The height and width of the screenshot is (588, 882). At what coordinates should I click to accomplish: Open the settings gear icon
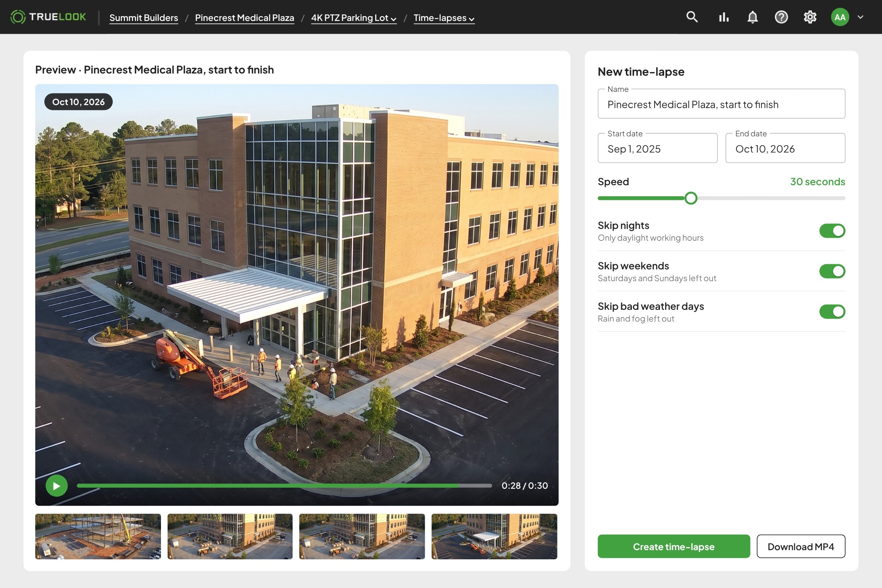click(810, 17)
